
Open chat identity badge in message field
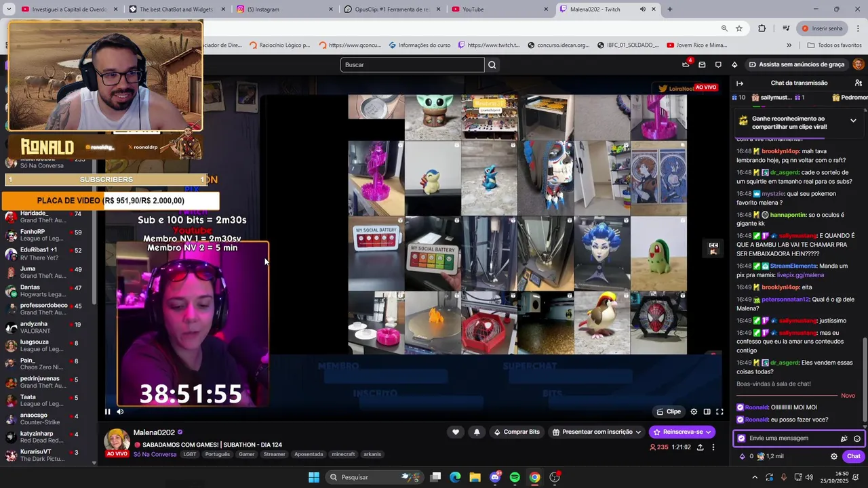(x=741, y=439)
